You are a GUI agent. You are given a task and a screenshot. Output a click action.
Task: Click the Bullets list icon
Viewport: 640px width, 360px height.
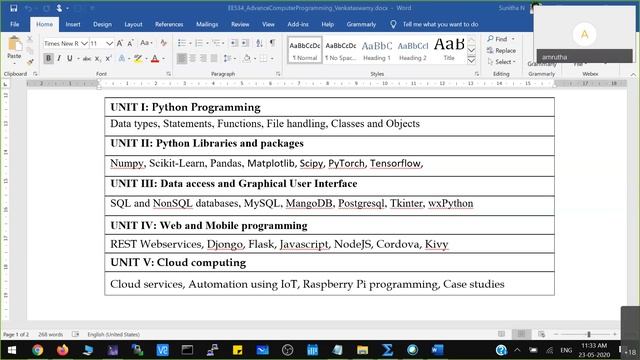tap(182, 43)
